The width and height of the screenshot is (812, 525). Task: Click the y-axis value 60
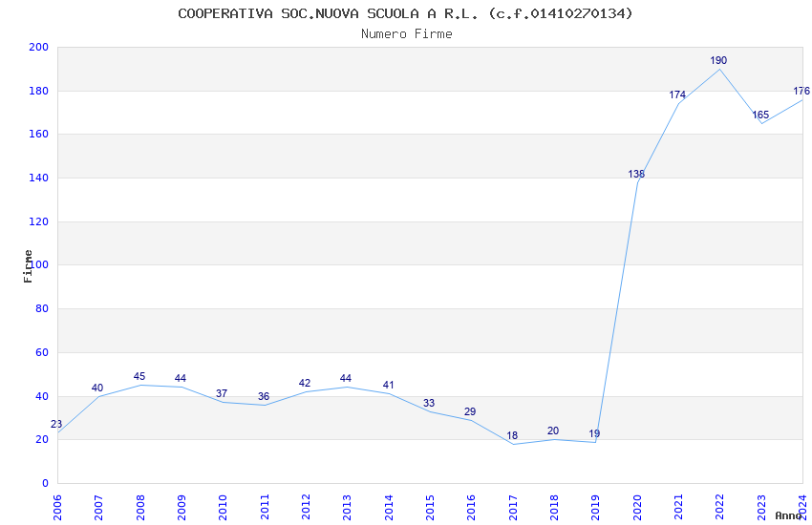click(x=42, y=353)
